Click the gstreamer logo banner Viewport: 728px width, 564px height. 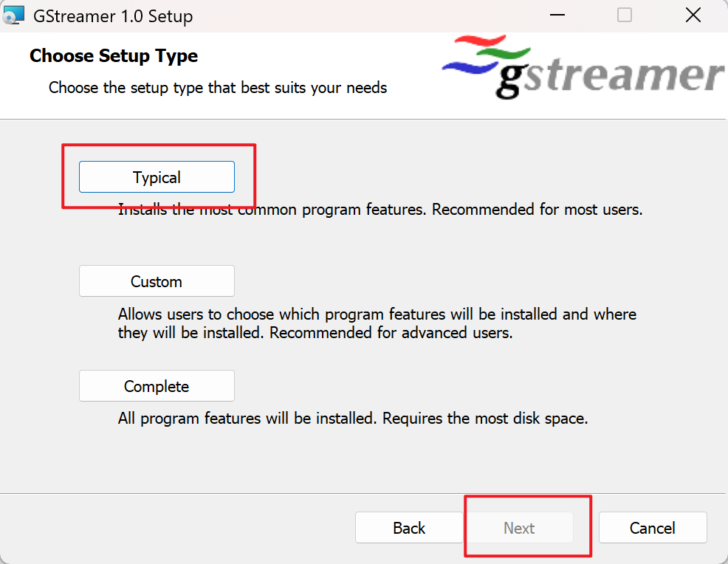(x=583, y=67)
